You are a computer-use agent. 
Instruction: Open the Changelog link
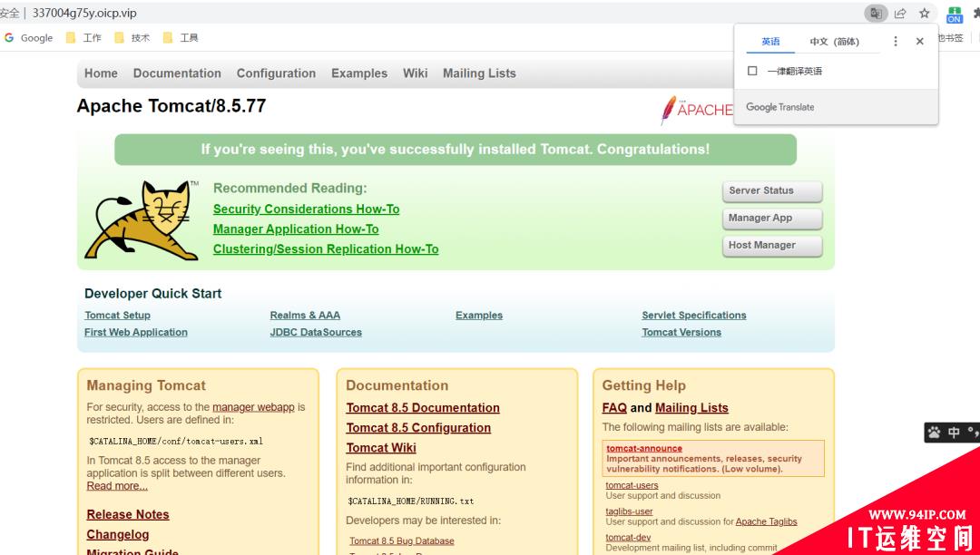(x=117, y=534)
